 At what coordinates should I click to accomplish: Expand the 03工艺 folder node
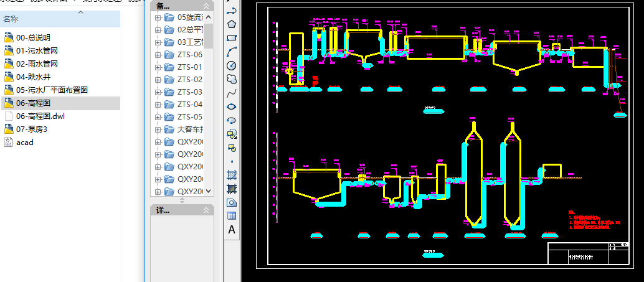(158, 42)
